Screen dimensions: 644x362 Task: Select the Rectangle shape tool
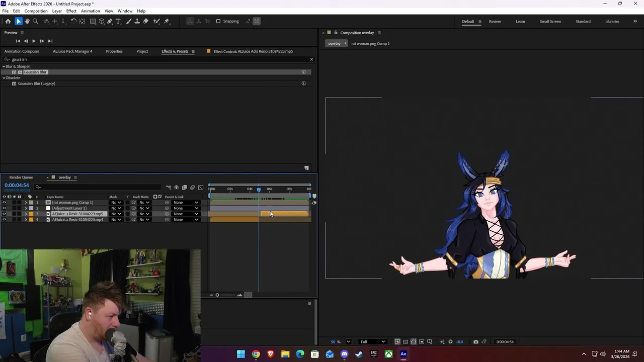click(93, 21)
